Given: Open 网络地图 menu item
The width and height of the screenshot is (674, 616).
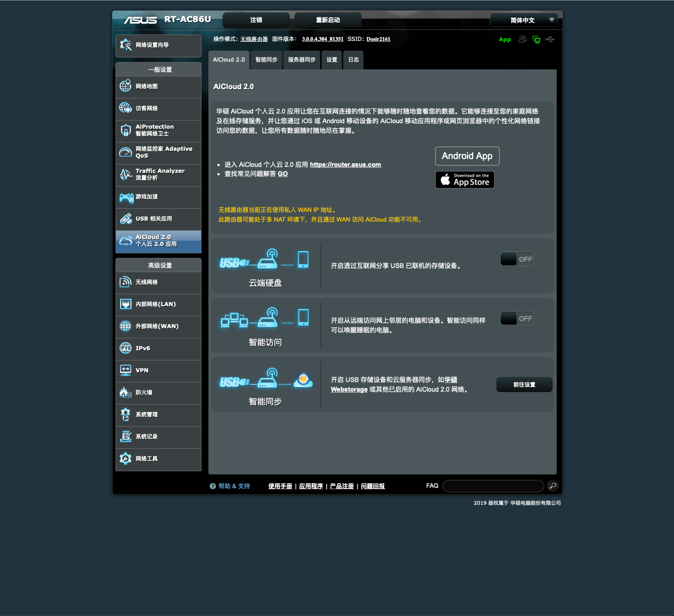Looking at the screenshot, I should [158, 86].
